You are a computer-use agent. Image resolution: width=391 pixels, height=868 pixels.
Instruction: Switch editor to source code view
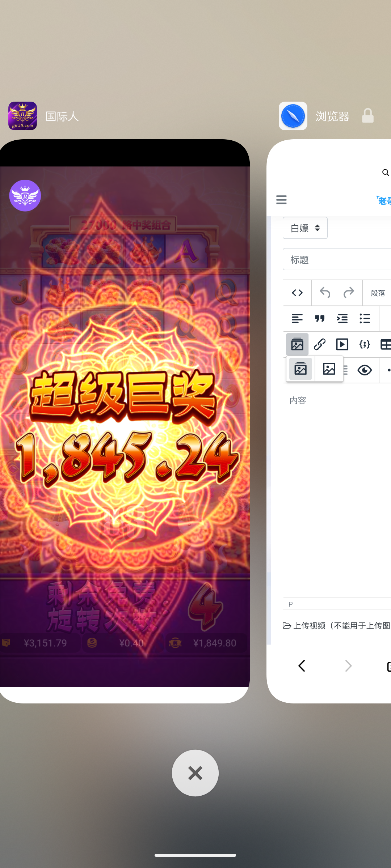[297, 293]
